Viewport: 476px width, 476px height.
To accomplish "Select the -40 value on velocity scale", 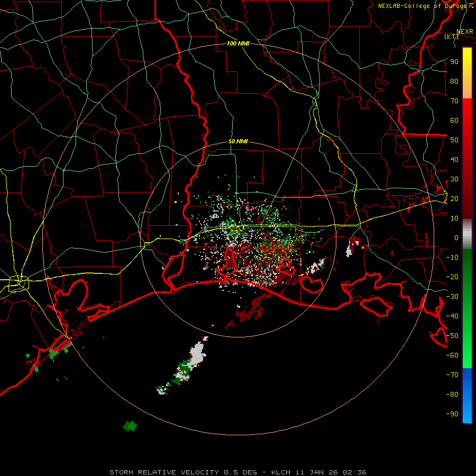I will click(452, 316).
